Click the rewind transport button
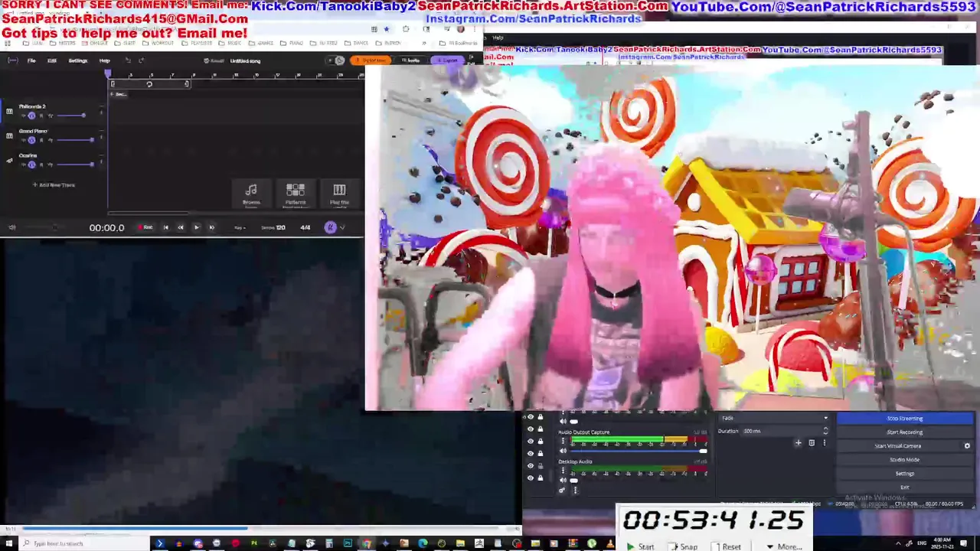980x551 pixels. [181, 227]
